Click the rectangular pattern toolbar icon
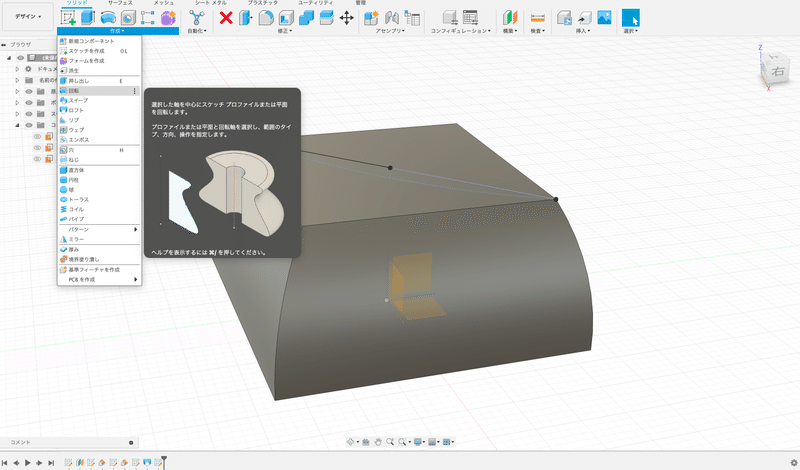 tap(148, 18)
